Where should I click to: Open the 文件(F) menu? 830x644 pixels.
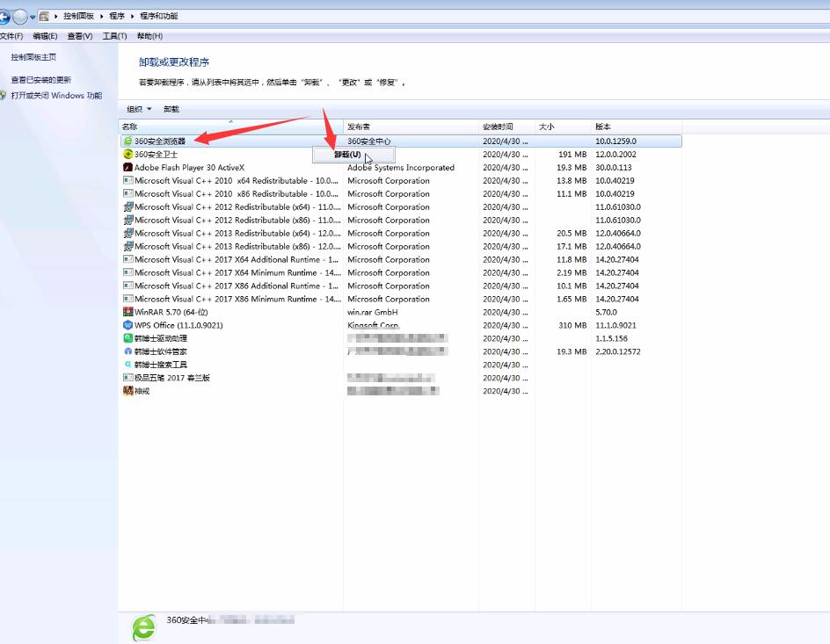[11, 36]
